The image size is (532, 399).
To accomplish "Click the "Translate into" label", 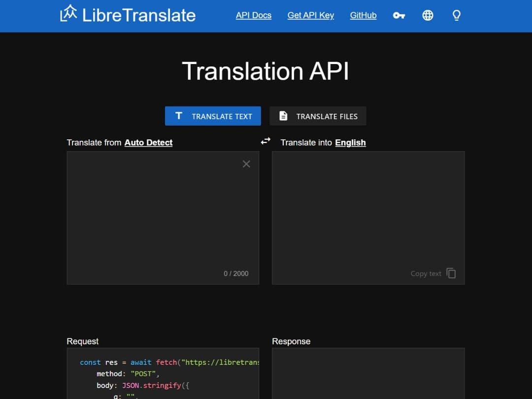I will click(306, 142).
